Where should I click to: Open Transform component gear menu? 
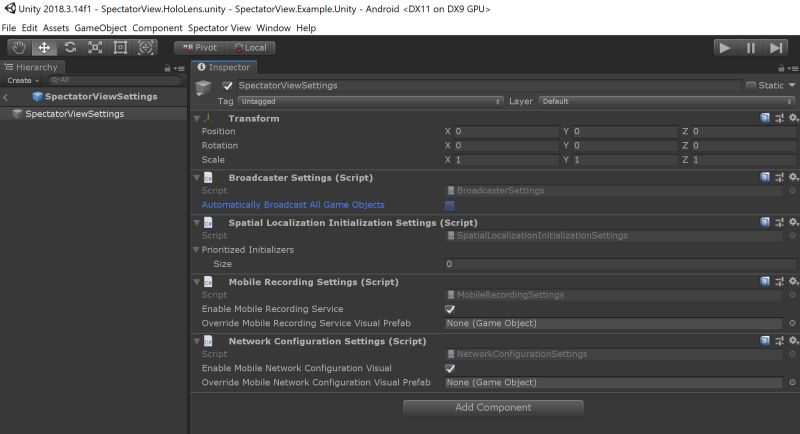pos(793,118)
